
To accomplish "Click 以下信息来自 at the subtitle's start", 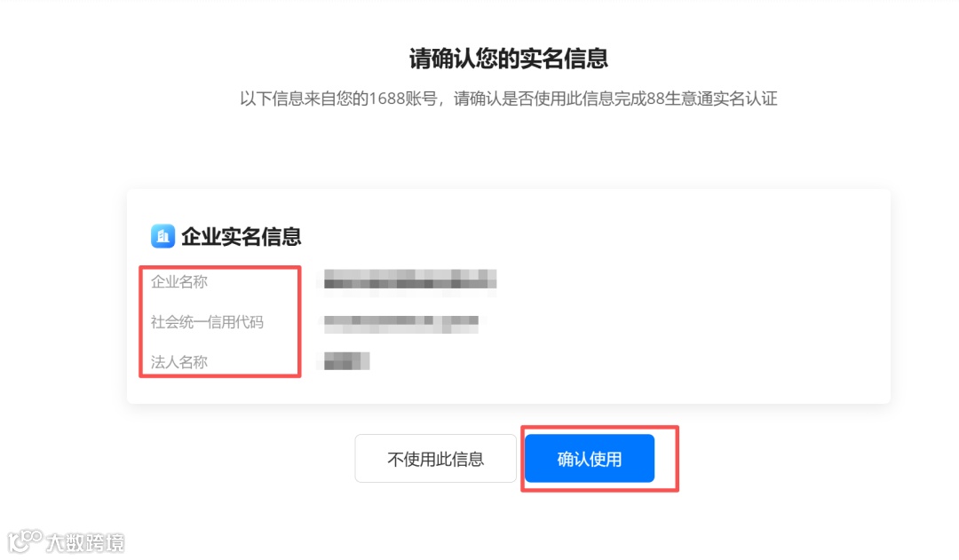I will click(288, 99).
